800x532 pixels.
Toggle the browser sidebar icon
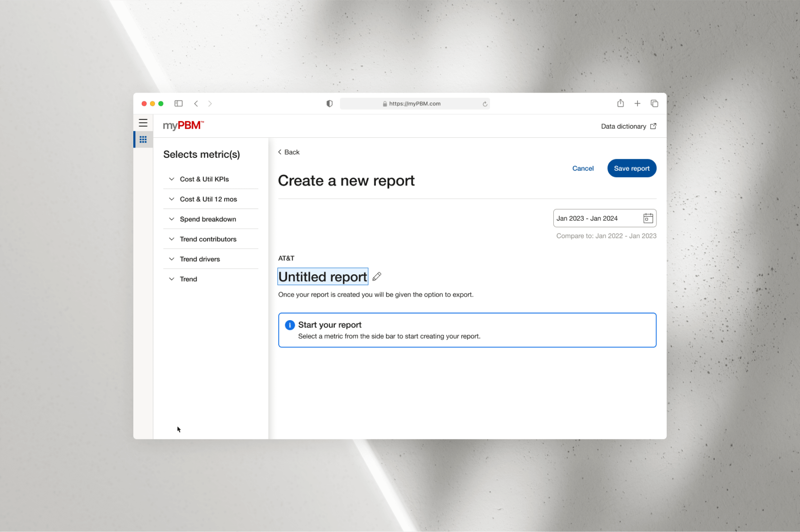pyautogui.click(x=179, y=104)
